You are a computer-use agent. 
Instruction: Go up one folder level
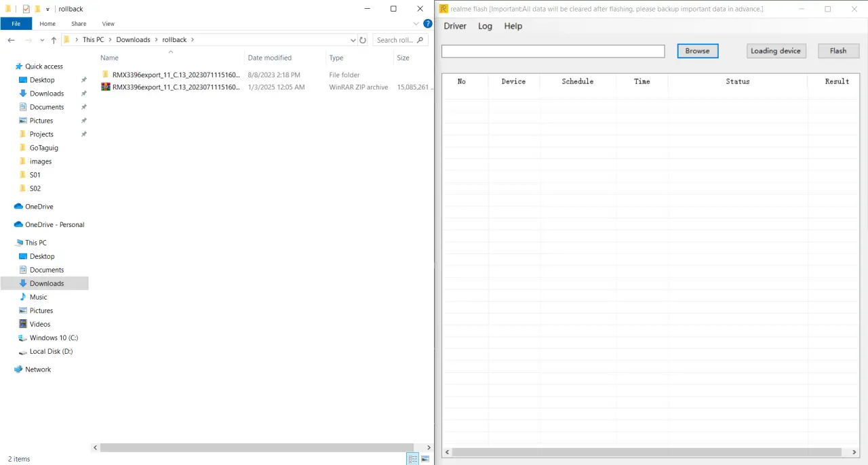[54, 40]
